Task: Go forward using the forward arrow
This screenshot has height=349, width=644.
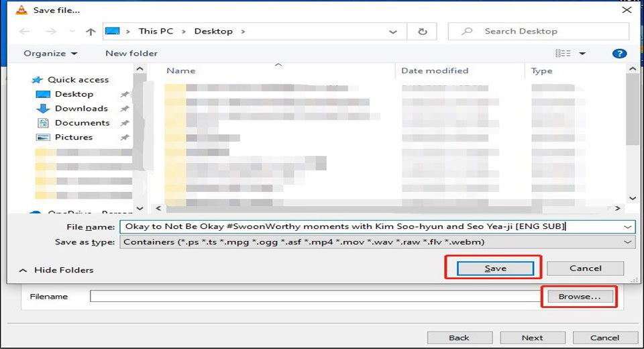Action: click(50, 32)
